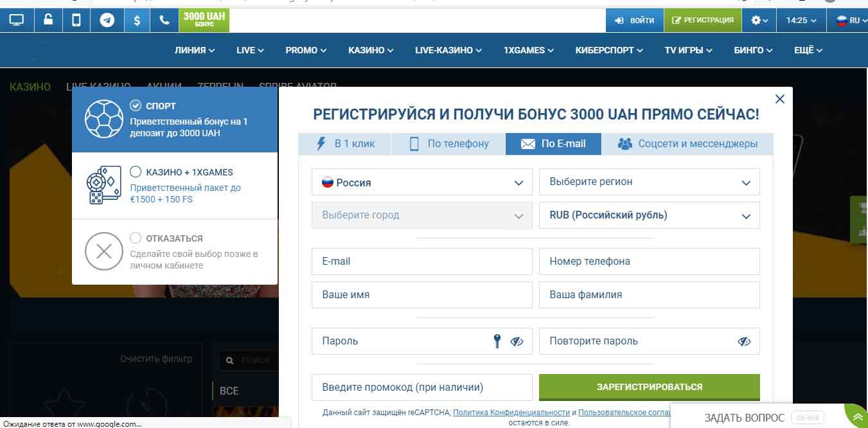Toggle password visibility eye in Пароль field
The width and height of the screenshot is (868, 428).
click(517, 342)
